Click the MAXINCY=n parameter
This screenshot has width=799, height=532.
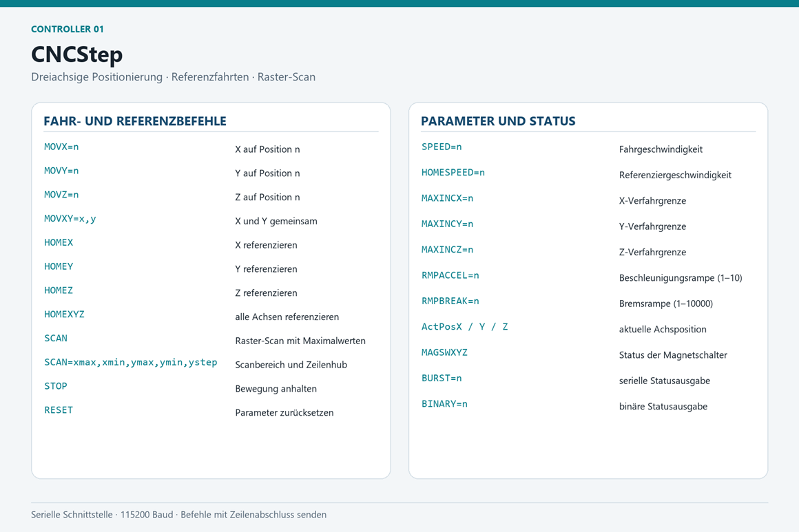point(447,224)
